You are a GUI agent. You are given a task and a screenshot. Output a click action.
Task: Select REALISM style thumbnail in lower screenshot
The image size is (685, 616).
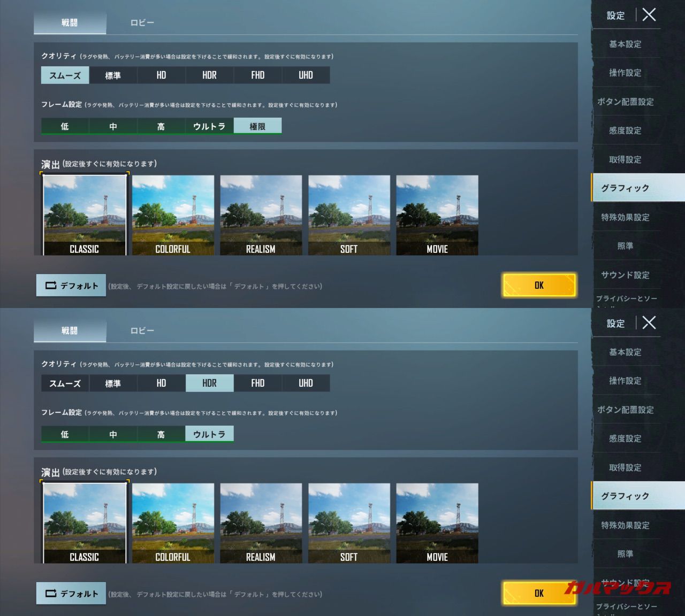point(261,523)
